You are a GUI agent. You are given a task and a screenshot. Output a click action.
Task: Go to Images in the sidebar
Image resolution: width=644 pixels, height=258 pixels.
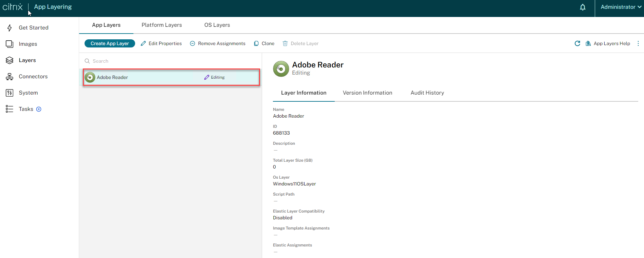click(x=28, y=44)
